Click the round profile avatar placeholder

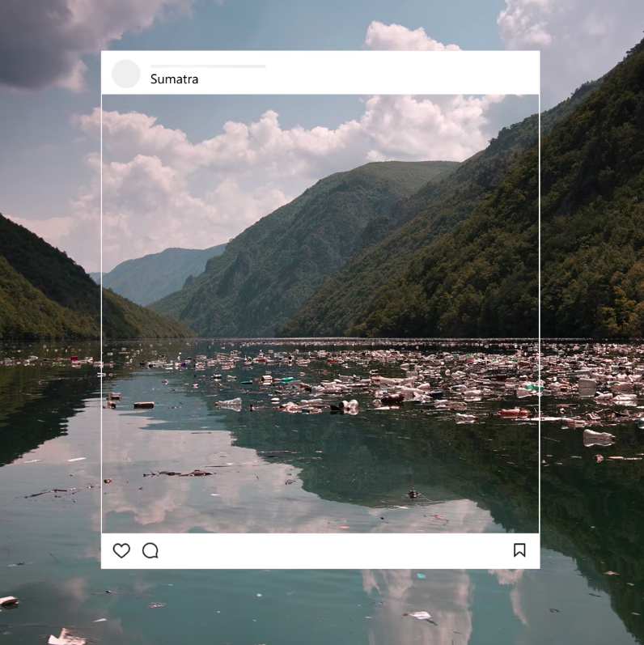tap(125, 74)
